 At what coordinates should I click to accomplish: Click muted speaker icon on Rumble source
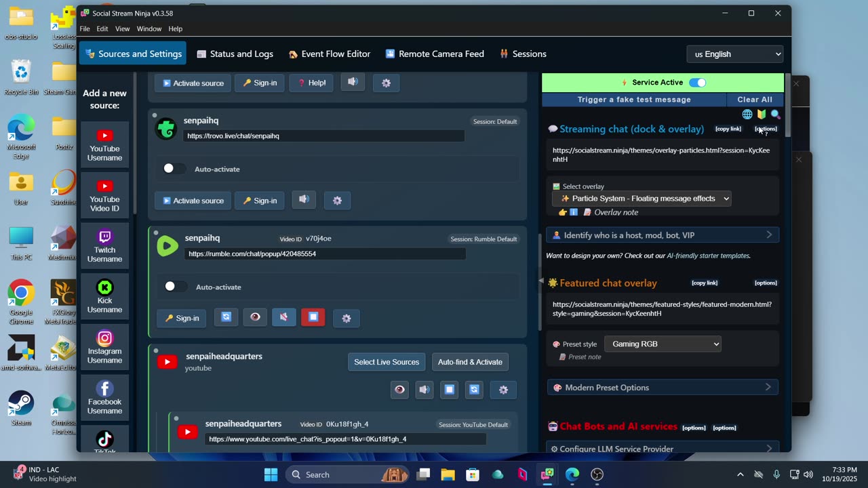pos(284,317)
